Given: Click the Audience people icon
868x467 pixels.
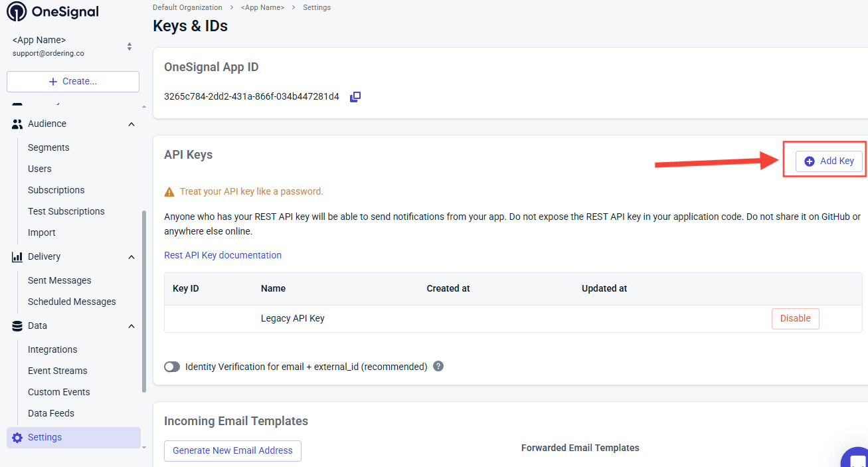Looking at the screenshot, I should (17, 124).
